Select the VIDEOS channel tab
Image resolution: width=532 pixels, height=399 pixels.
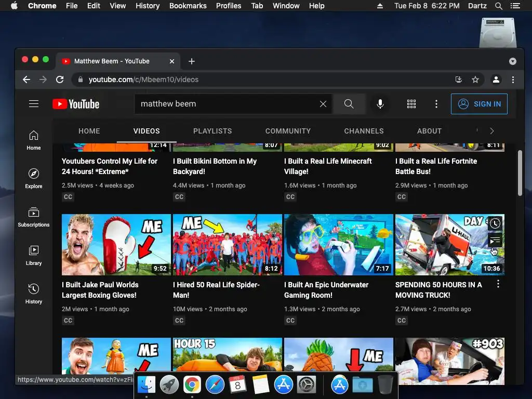[147, 131]
